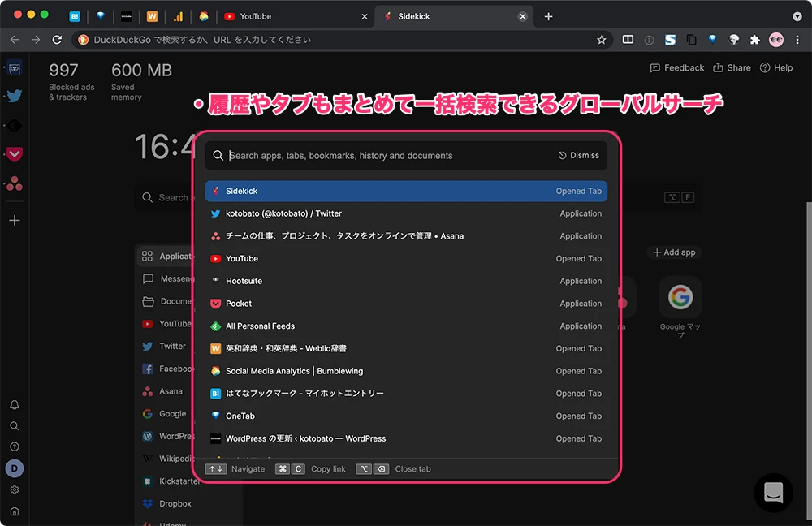Open the browser three-dot menu
The image size is (812, 526).
797,40
